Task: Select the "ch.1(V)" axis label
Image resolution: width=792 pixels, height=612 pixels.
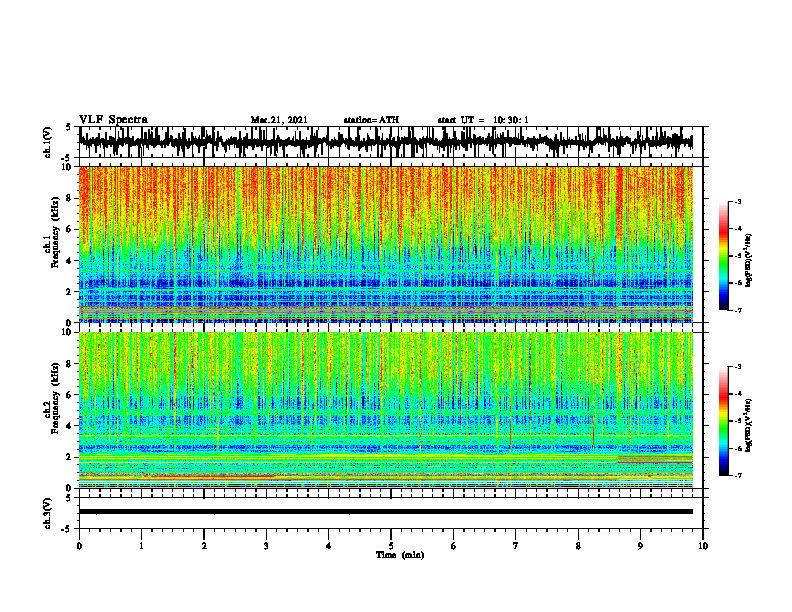Action: pos(48,142)
